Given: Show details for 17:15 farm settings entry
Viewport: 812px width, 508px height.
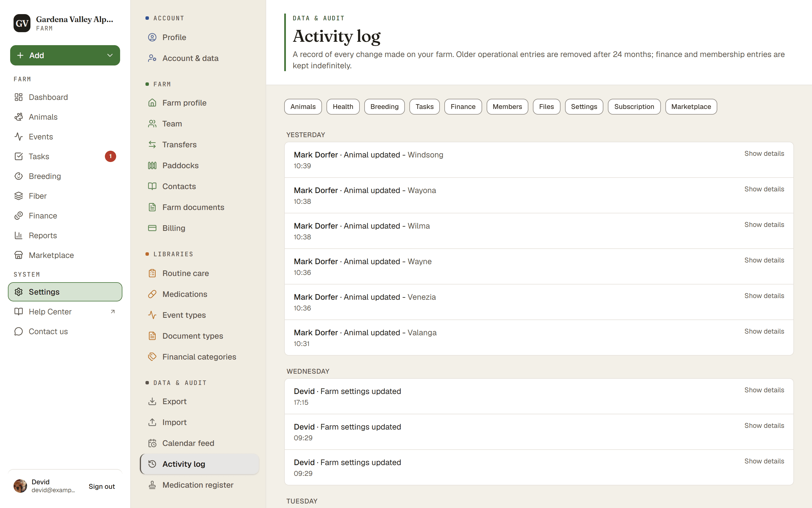Looking at the screenshot, I should [x=764, y=390].
